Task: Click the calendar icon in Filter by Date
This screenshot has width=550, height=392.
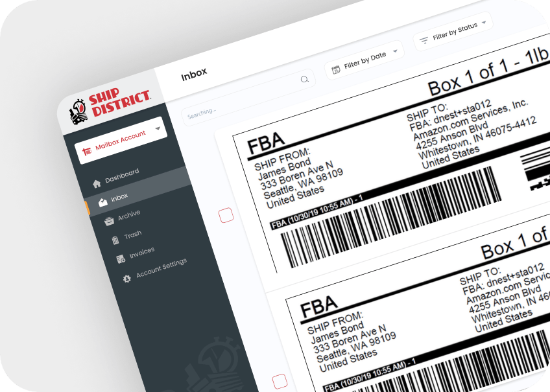Action: pyautogui.click(x=336, y=69)
